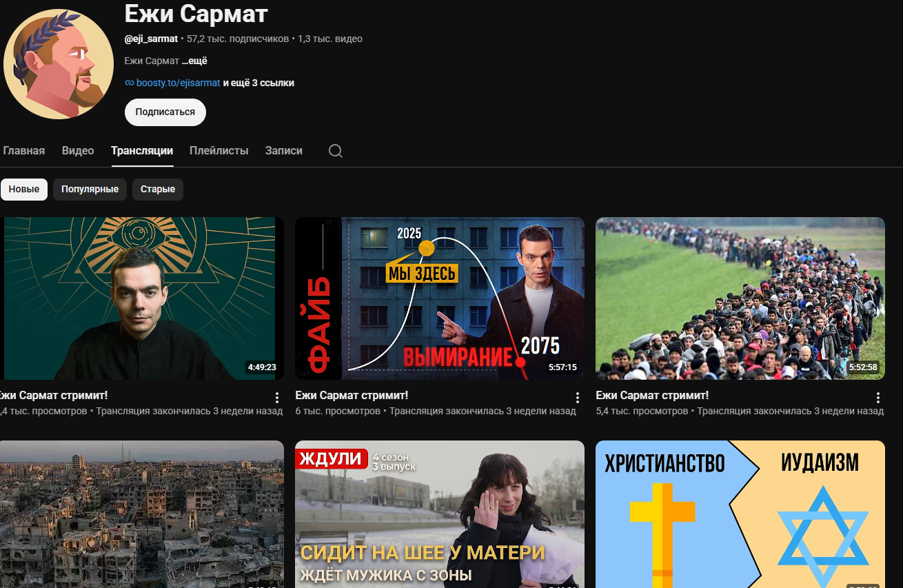This screenshot has height=588, width=903.
Task: Select the Популярные sort chip
Action: coord(90,189)
